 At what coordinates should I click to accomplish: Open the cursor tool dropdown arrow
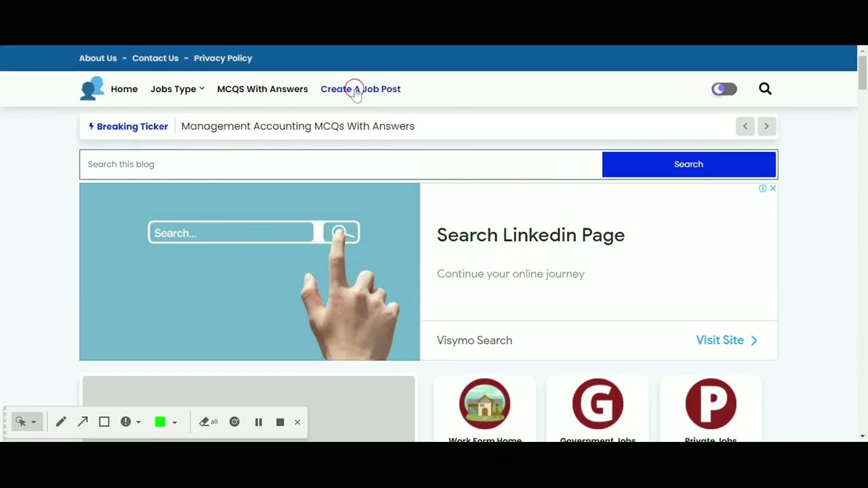33,422
